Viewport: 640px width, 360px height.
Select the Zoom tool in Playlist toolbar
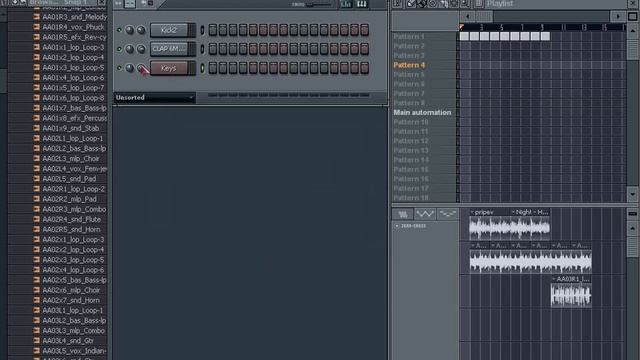[465, 4]
